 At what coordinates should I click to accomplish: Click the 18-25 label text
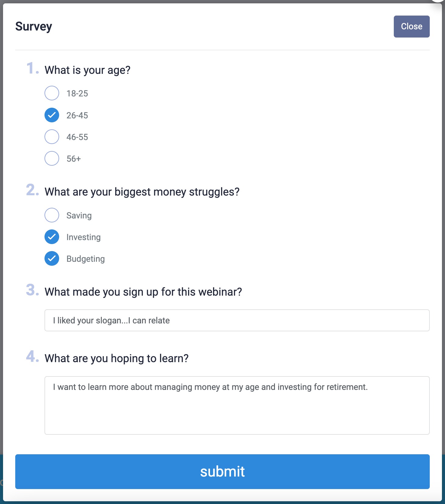tap(77, 93)
